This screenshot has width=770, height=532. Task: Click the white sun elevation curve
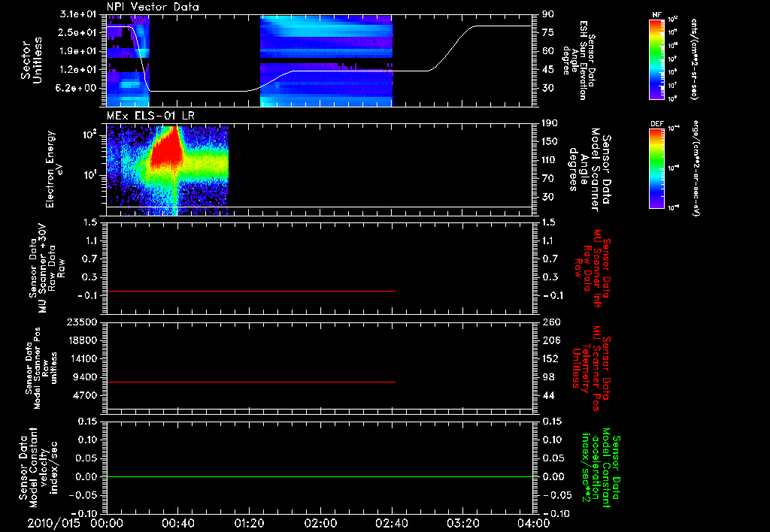tap(344, 71)
